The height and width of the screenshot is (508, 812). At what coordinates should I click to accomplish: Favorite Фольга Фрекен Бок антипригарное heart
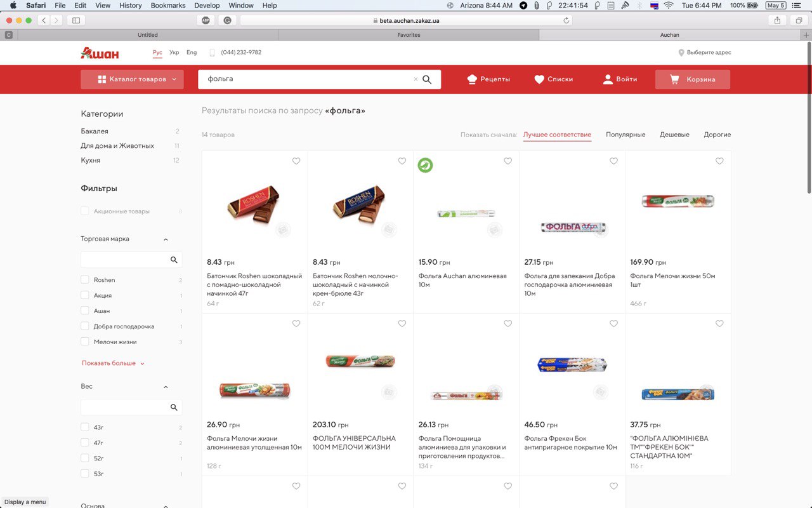[x=614, y=324]
